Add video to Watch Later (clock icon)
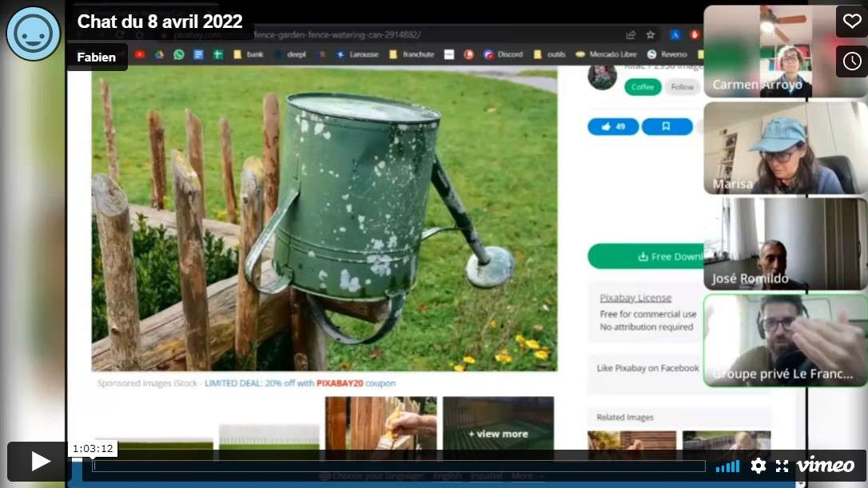The height and width of the screenshot is (488, 868). click(852, 61)
